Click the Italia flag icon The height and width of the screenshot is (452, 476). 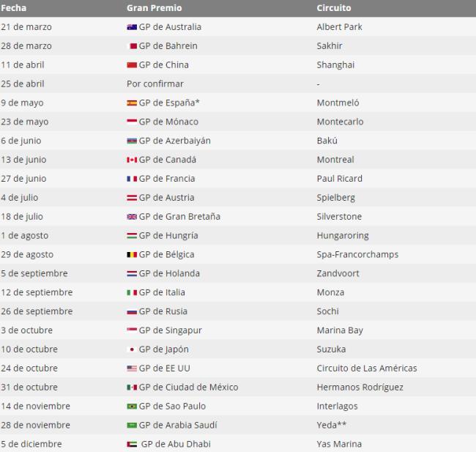point(132,293)
